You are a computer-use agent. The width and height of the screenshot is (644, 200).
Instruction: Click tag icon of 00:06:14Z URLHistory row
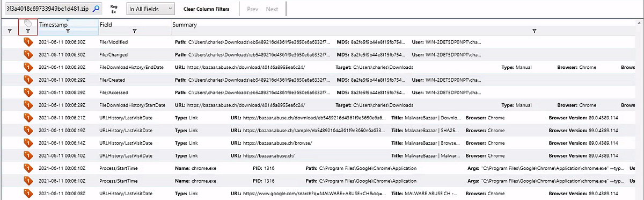(28, 142)
